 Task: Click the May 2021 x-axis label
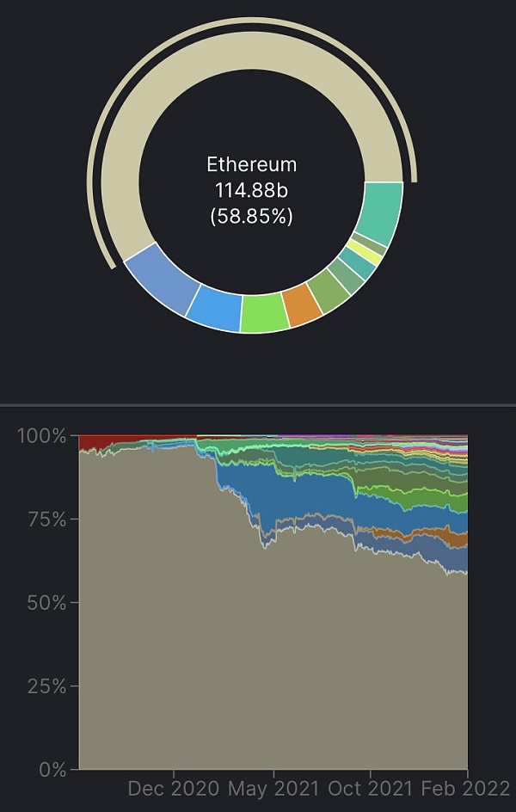(x=273, y=789)
